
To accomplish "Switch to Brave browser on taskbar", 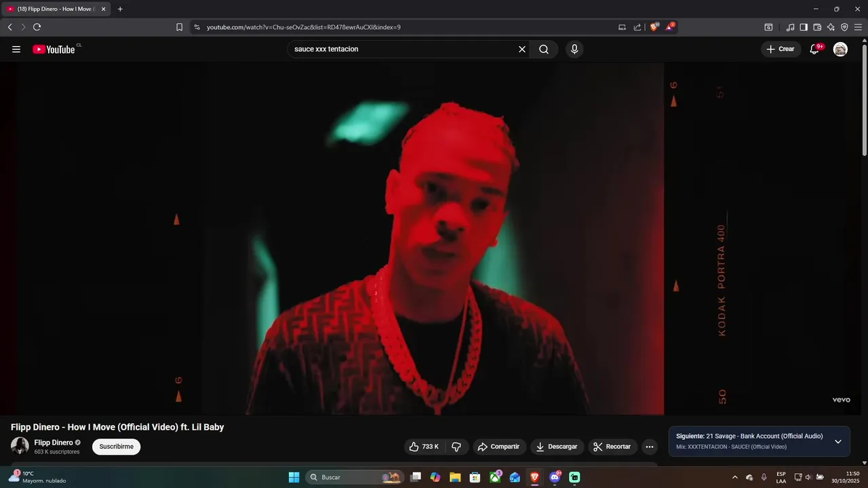I will pyautogui.click(x=535, y=477).
